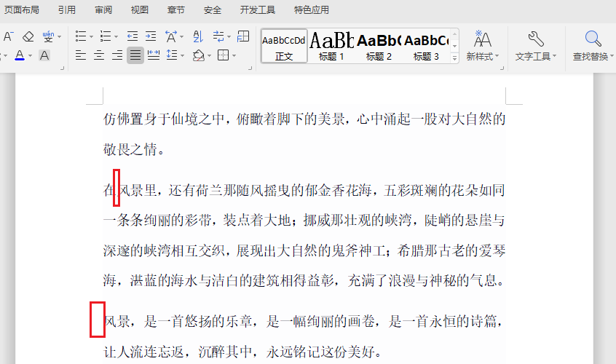Open the styles pane dialog launcher

[502, 68]
